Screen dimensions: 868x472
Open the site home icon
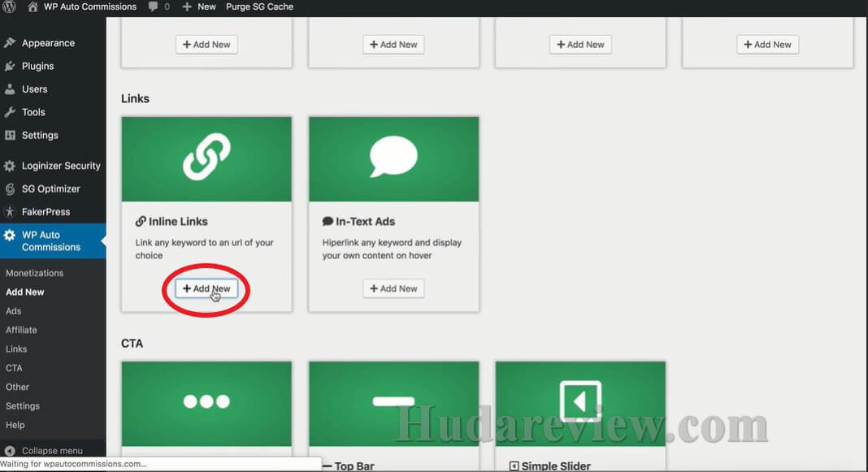coord(33,6)
